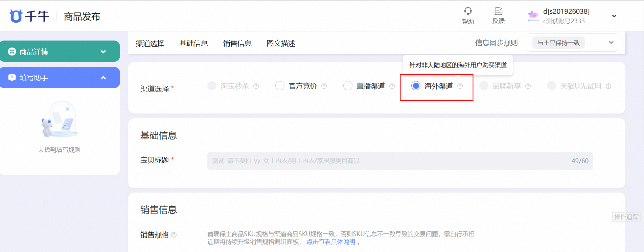The height and width of the screenshot is (252, 644).
Task: Select the 官方竞价 radio button
Action: [280, 86]
